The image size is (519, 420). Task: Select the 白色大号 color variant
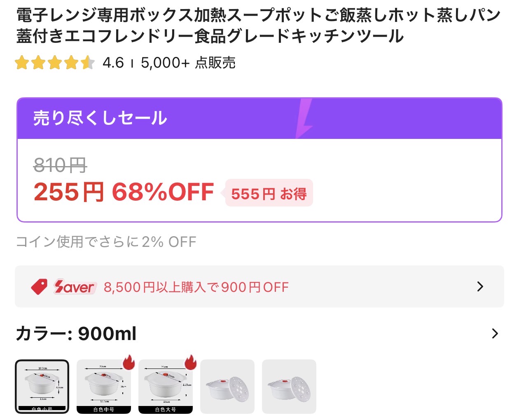point(166,387)
